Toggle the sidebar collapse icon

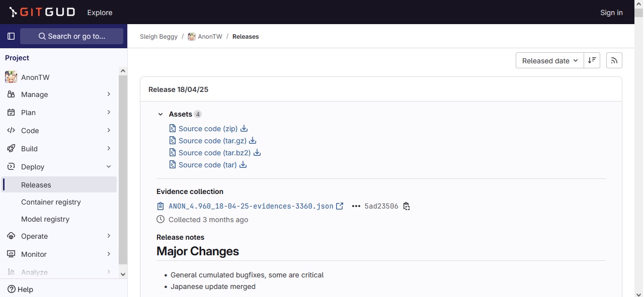[11, 36]
